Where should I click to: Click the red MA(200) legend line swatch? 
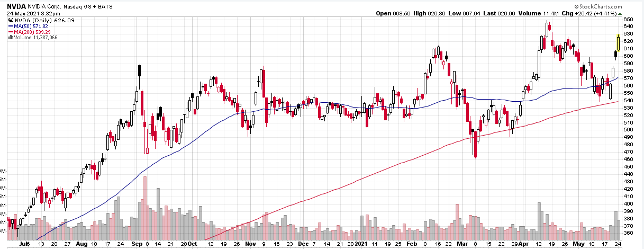pyautogui.click(x=10, y=32)
